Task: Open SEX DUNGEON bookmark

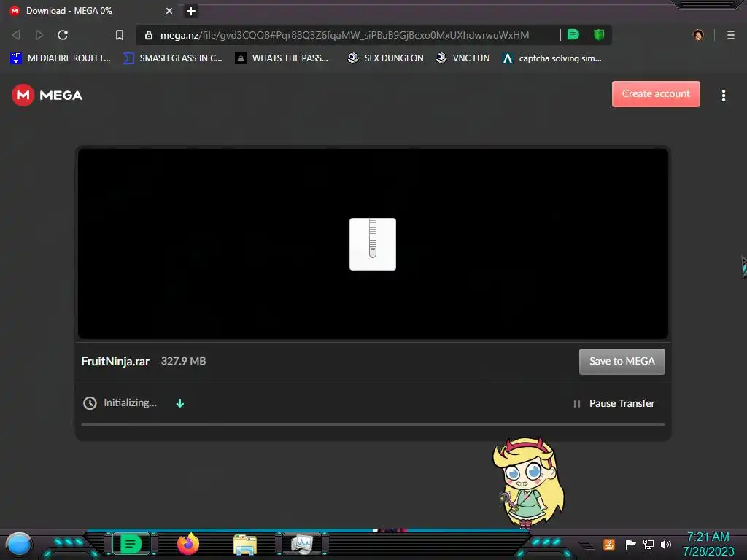Action: [385, 58]
